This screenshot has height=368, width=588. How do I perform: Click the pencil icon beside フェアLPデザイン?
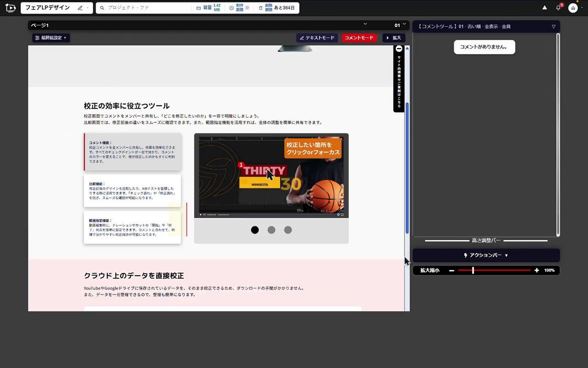(80, 8)
